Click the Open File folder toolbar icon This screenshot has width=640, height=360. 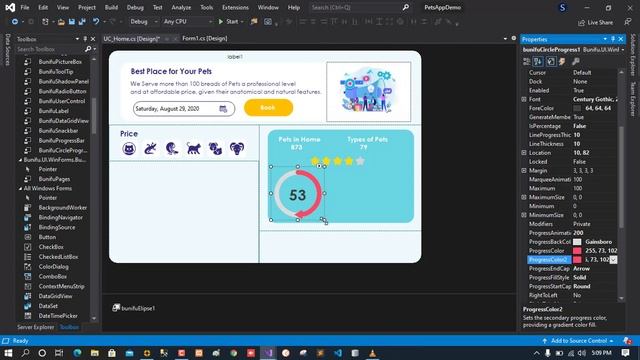point(61,22)
